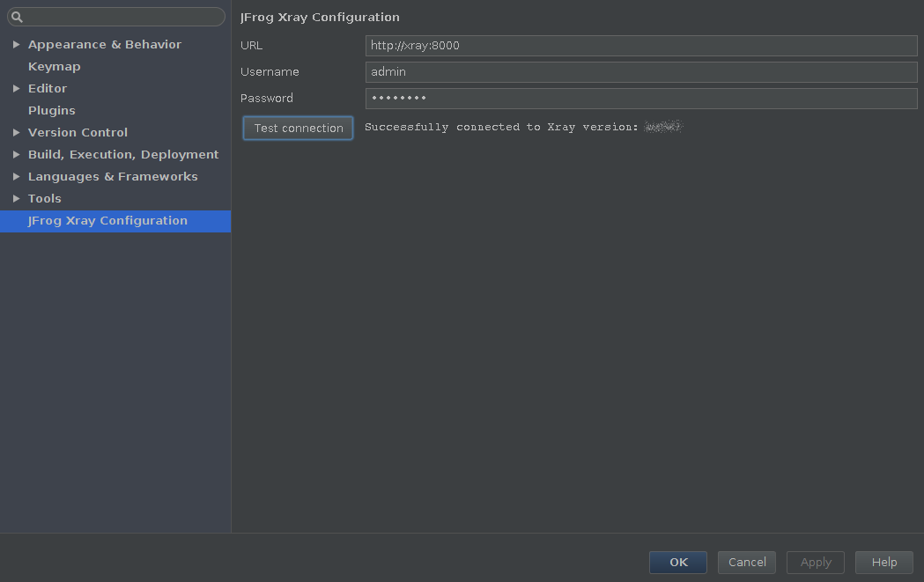Expand the Tools settings section
Viewport: 924px width, 582px height.
coord(16,198)
